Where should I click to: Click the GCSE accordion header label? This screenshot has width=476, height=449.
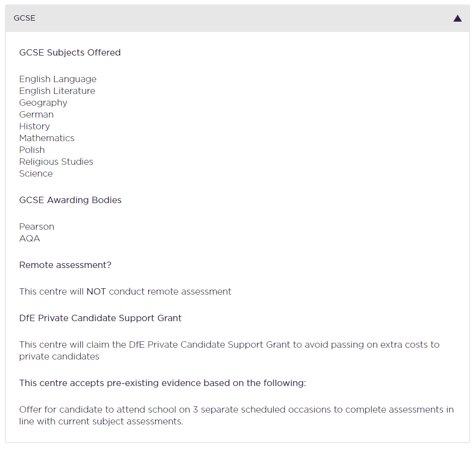pos(25,18)
